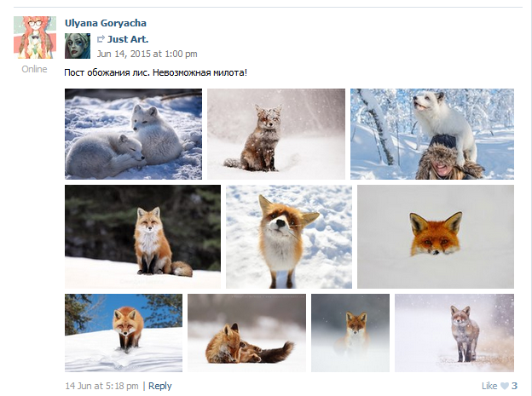Open photo of two white arctic foxes

133,134
